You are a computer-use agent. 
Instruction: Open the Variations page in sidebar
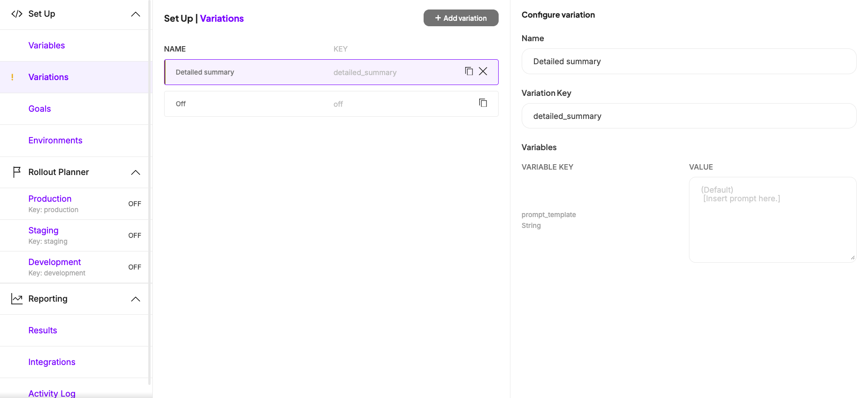(48, 77)
